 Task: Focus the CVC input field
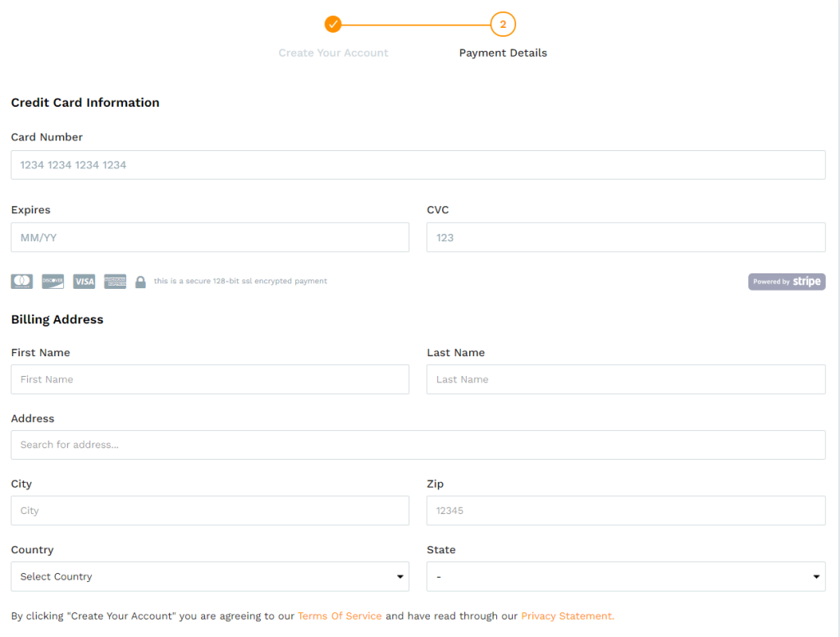[x=626, y=237]
